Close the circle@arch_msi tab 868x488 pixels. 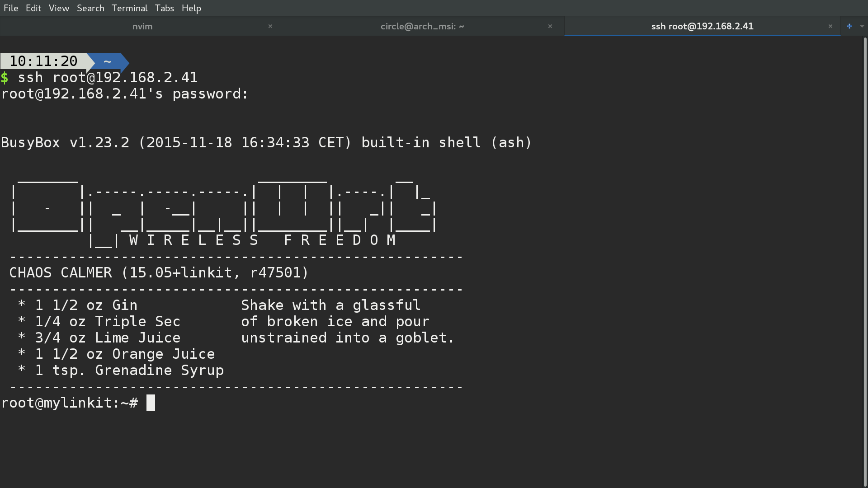tap(550, 26)
